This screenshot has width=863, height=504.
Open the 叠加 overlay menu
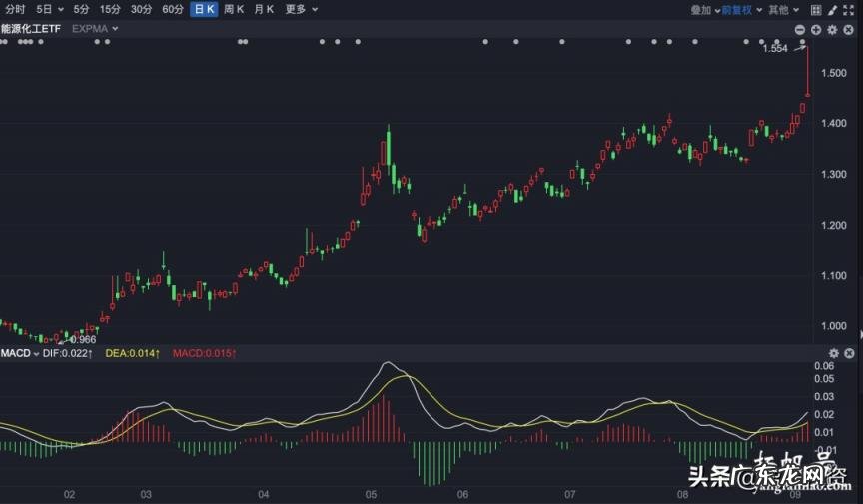click(x=704, y=9)
